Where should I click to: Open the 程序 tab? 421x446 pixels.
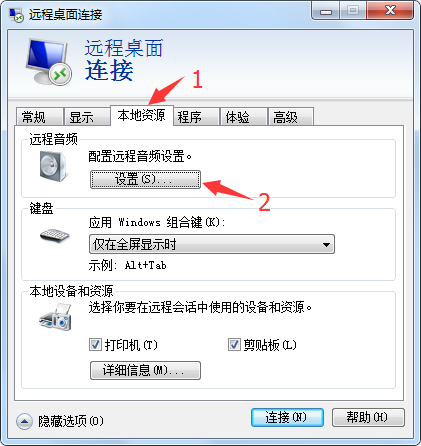(196, 117)
